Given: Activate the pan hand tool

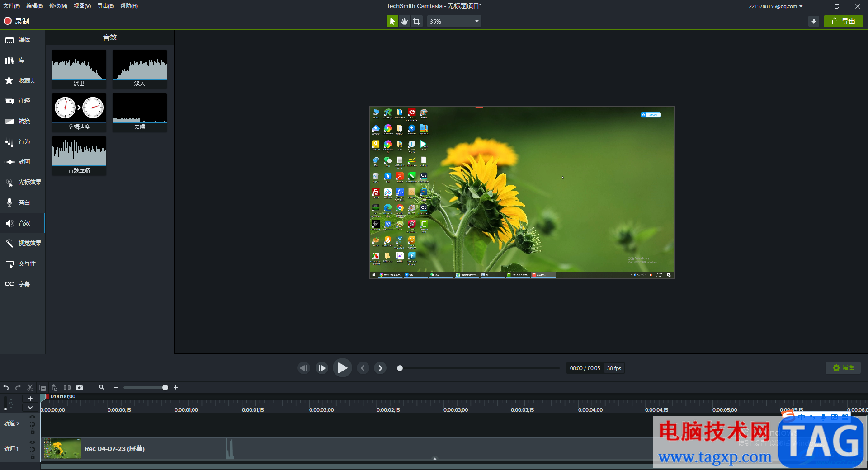Looking at the screenshot, I should [405, 21].
